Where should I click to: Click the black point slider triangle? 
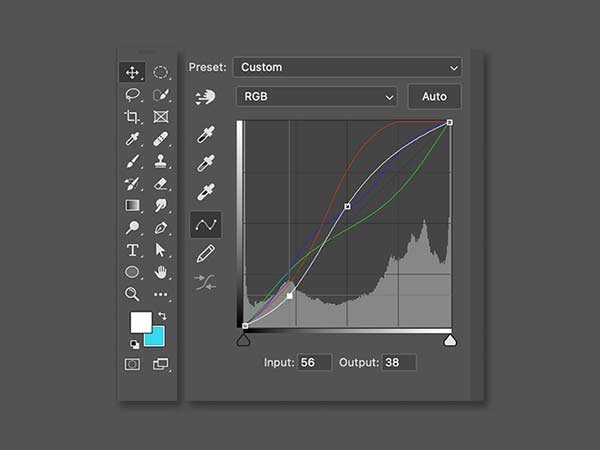243,340
